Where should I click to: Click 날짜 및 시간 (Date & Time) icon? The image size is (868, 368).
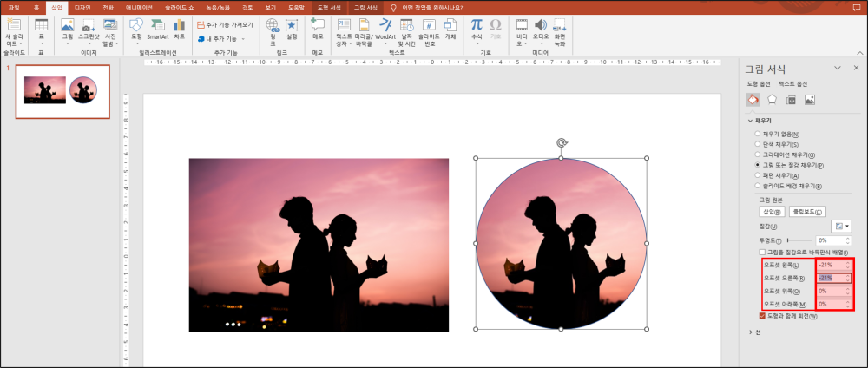(407, 25)
